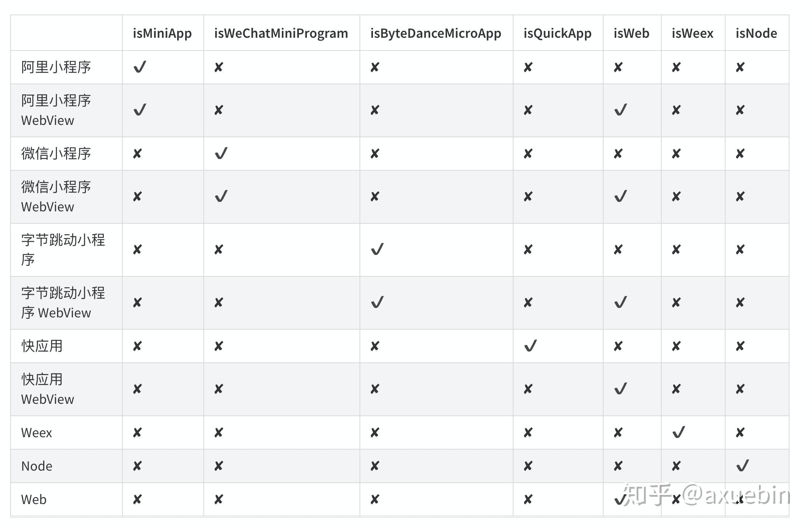Select the isMiniApp header cell
The height and width of the screenshot is (528, 812).
click(x=162, y=33)
